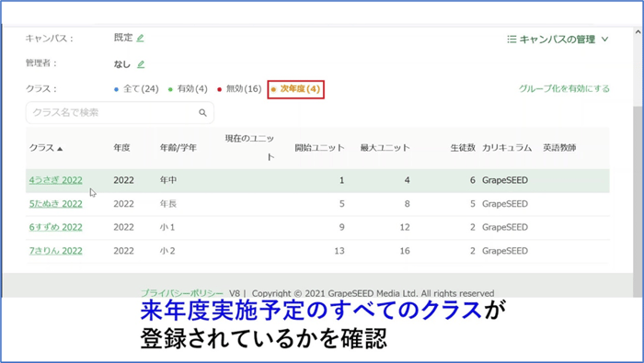Screen dimensions: 644x363
Task: Open class 7きりん 2022
Action: point(55,251)
